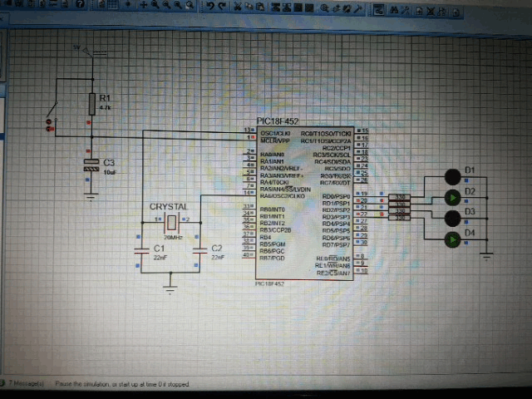Click the decompose hammer icon
The height and width of the screenshot is (399, 532).
(357, 9)
